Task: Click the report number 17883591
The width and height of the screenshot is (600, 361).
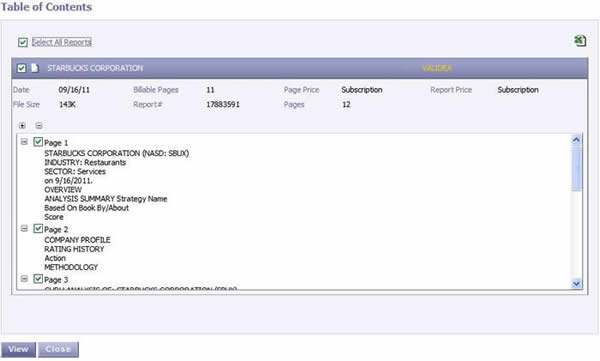Action: (223, 105)
